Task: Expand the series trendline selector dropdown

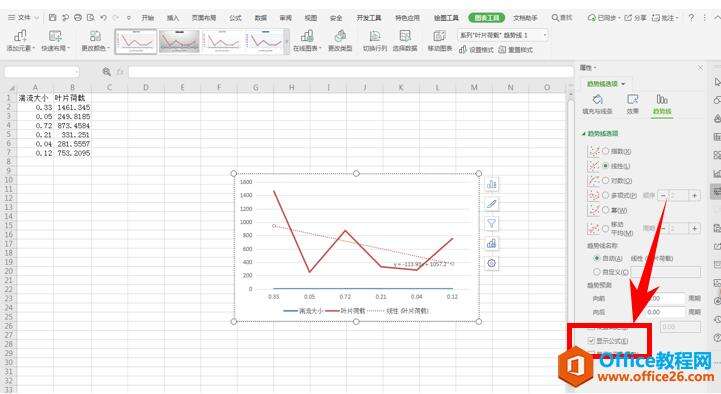Action: point(503,35)
